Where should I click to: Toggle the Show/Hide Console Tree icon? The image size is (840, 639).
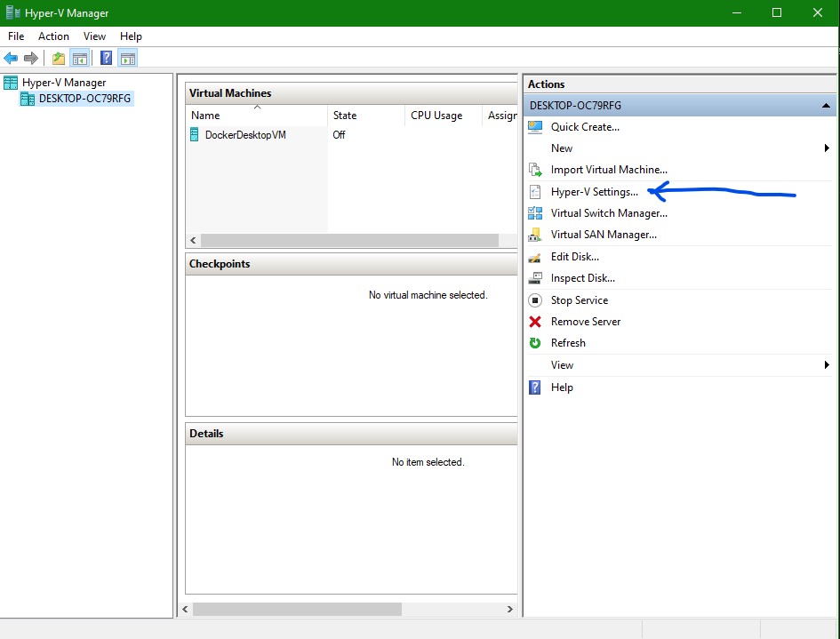coord(79,59)
